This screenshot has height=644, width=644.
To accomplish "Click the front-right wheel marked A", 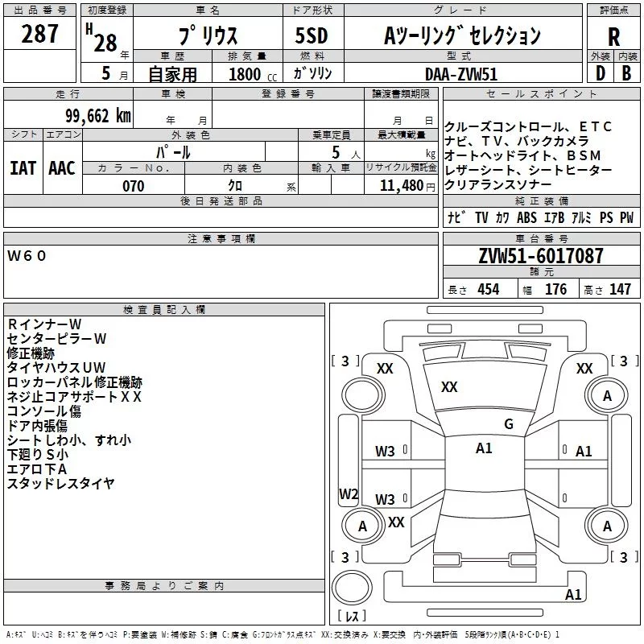I will [607, 395].
